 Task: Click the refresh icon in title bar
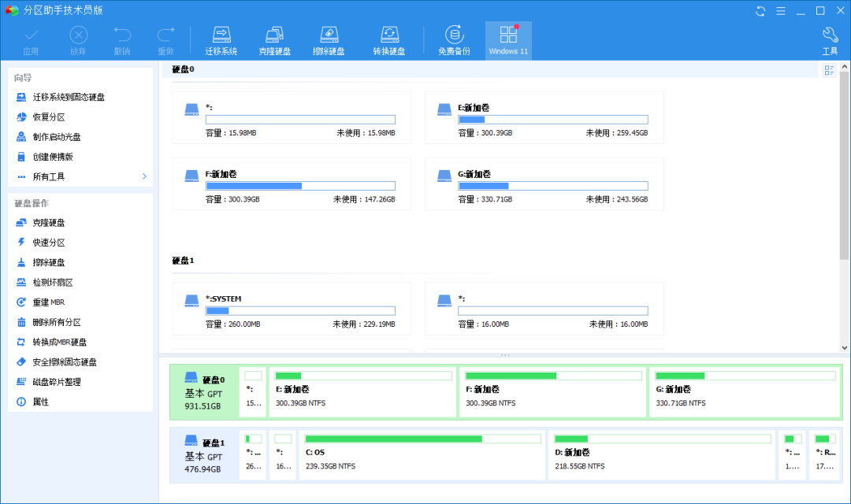coord(760,11)
